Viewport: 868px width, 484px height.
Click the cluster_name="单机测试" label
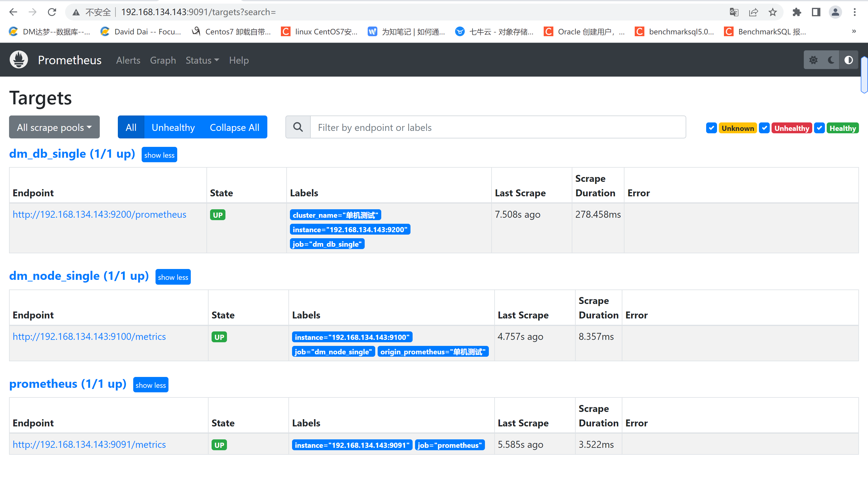pos(335,215)
